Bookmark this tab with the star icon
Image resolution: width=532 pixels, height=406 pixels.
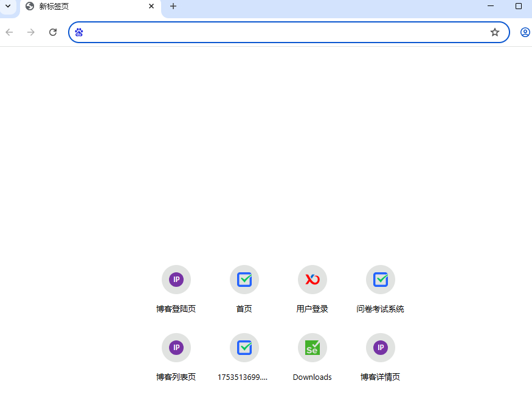coord(495,32)
